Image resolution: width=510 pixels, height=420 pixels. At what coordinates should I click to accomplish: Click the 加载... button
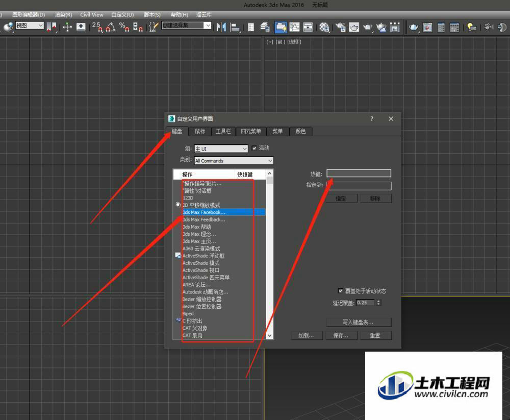click(x=307, y=335)
